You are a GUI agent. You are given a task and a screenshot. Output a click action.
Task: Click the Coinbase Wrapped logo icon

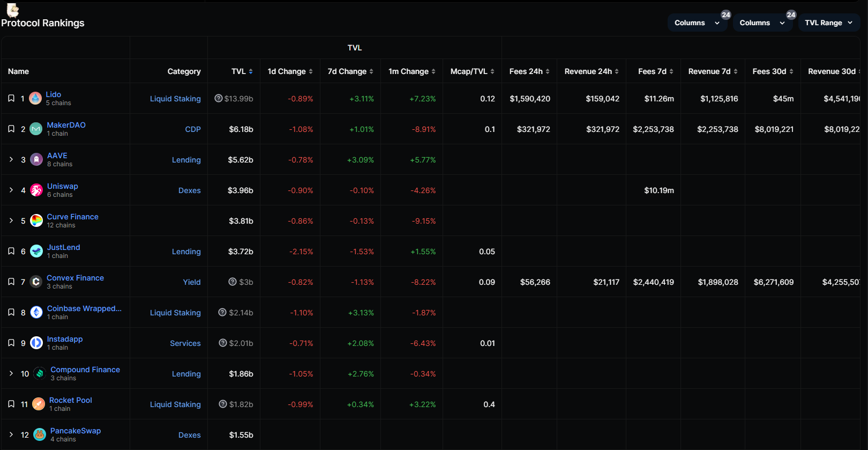pyautogui.click(x=36, y=312)
